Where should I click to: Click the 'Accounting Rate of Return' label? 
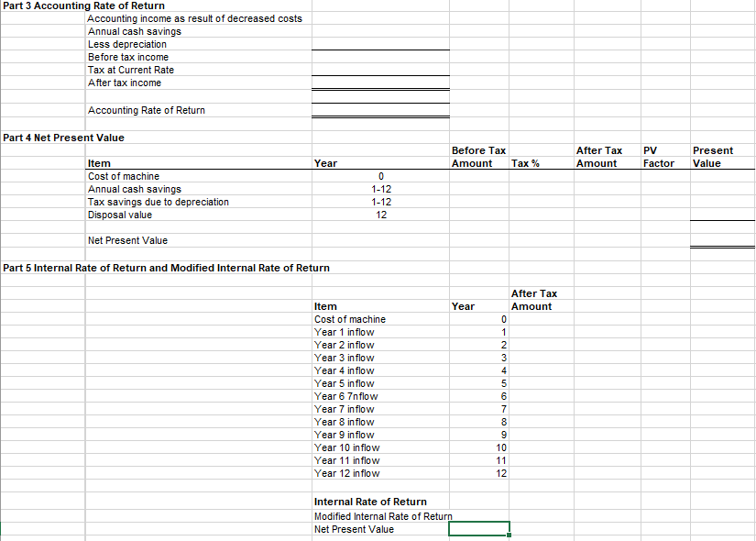point(147,110)
